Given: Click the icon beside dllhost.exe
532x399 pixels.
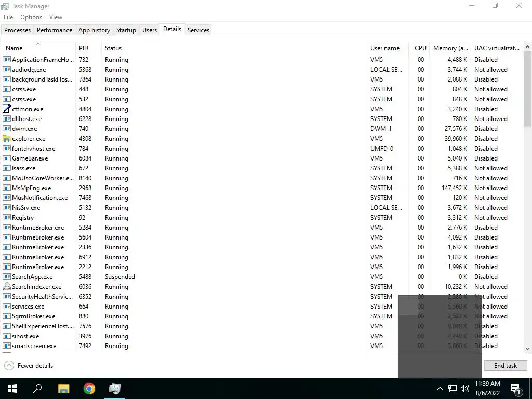Looking at the screenshot, I should click(6, 119).
